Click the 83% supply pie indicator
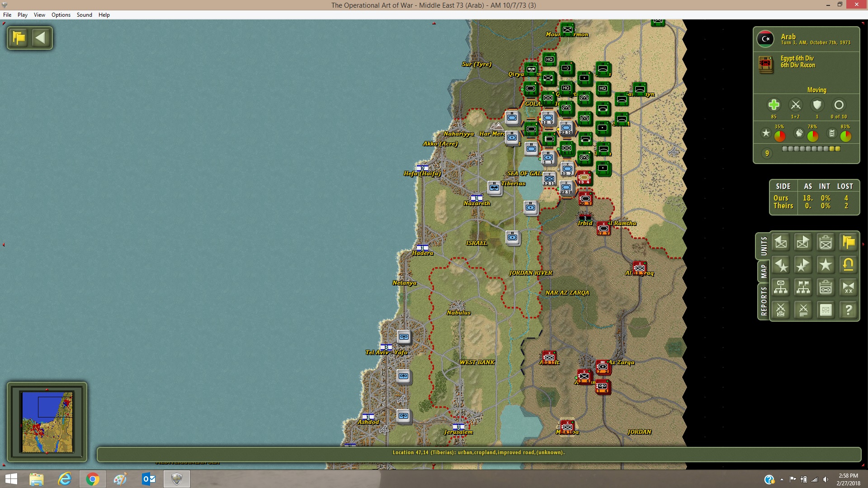The height and width of the screenshot is (488, 868). [846, 136]
